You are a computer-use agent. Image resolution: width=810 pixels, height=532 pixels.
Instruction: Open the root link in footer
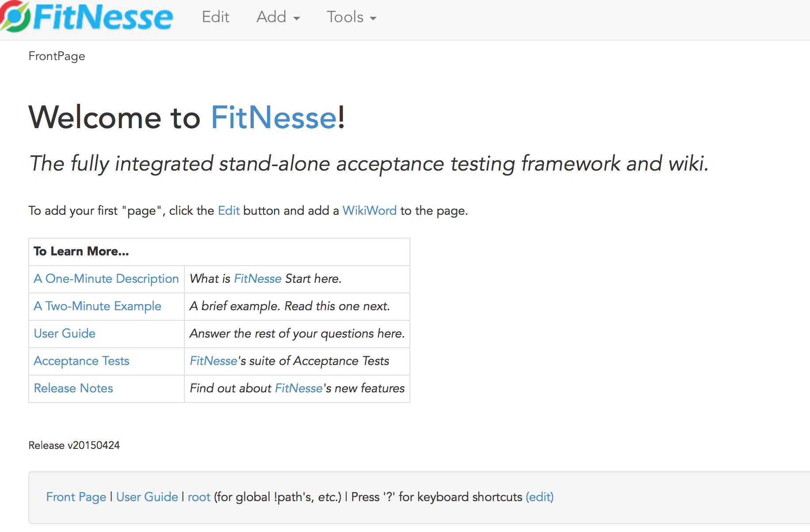click(199, 497)
